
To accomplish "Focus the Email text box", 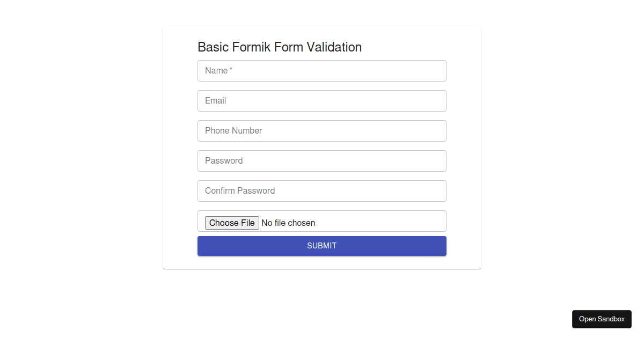I will tap(322, 100).
